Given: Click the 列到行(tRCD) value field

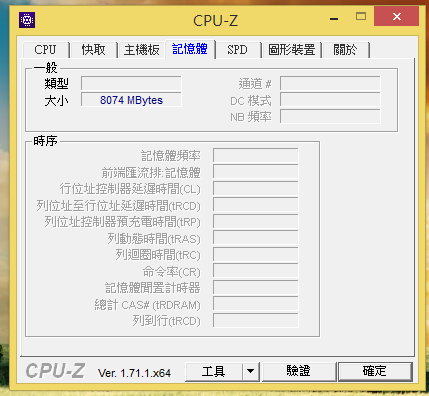Looking at the screenshot, I should (x=256, y=321).
